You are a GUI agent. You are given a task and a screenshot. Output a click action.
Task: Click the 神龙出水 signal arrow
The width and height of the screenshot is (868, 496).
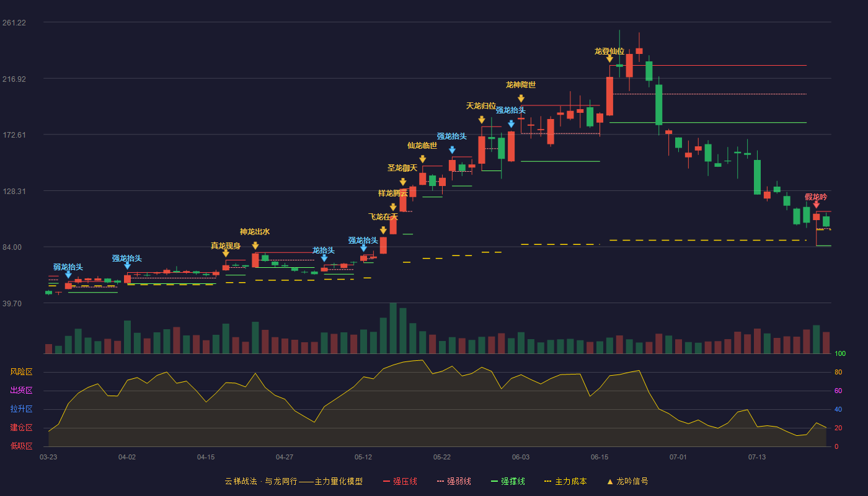(255, 246)
